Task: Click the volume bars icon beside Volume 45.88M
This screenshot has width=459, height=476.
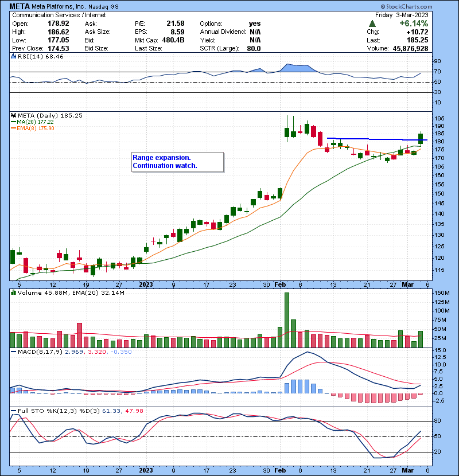Action: coord(13,292)
